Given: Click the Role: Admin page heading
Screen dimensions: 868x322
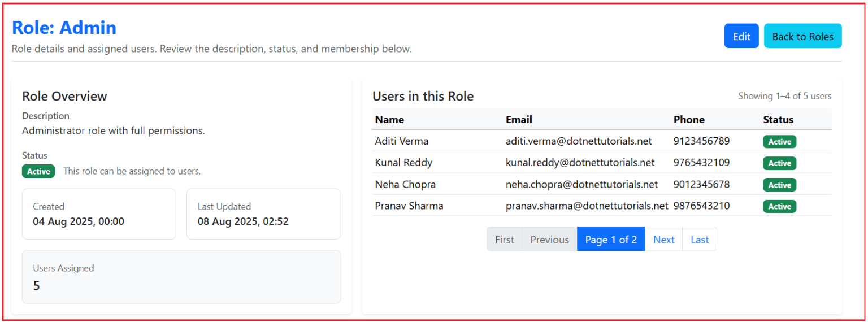Looking at the screenshot, I should pos(64,28).
